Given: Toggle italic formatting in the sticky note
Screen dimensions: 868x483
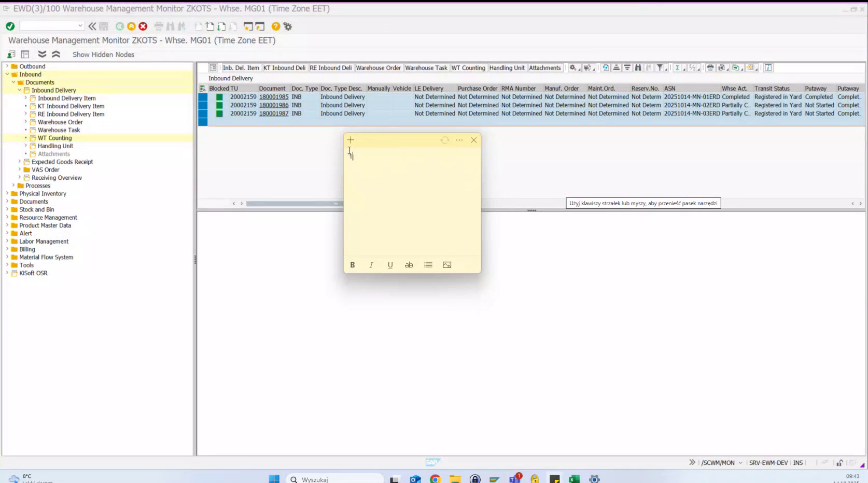Looking at the screenshot, I should (x=371, y=265).
